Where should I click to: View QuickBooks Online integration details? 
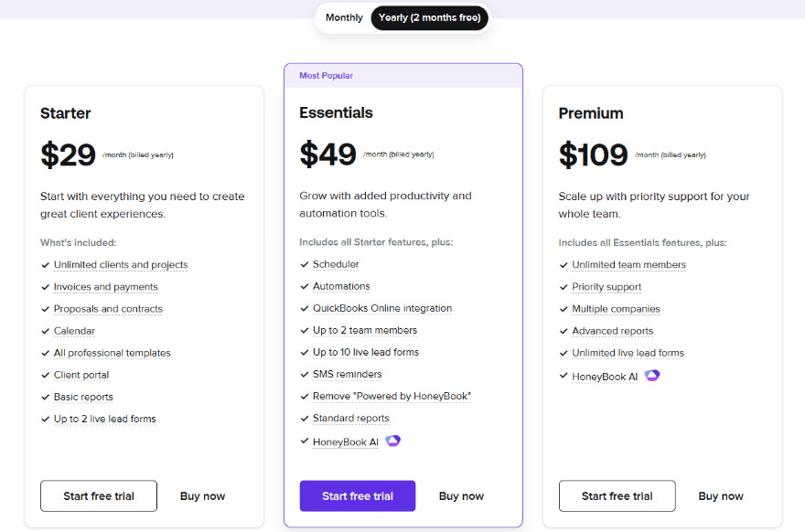pos(382,308)
